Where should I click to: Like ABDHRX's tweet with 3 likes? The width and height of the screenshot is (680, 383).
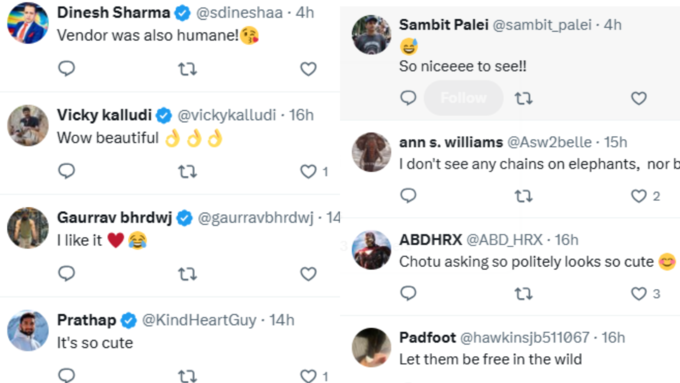(x=638, y=294)
